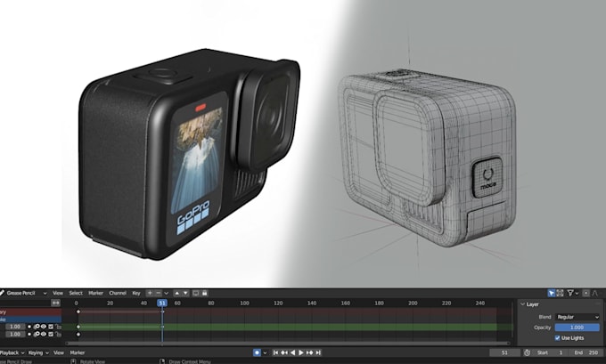Click the dot icon on first layer row
Screen dimensions: 606x364
click(x=29, y=327)
